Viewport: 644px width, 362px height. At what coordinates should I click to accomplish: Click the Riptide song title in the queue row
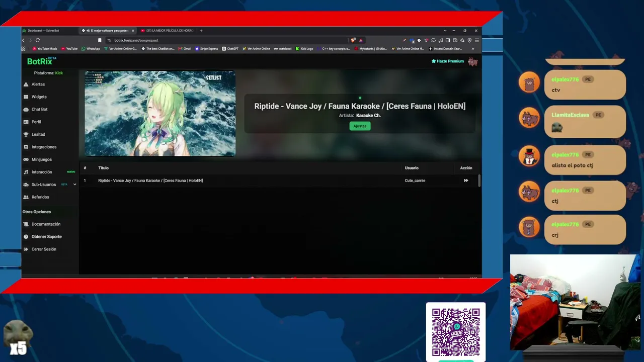pos(150,180)
